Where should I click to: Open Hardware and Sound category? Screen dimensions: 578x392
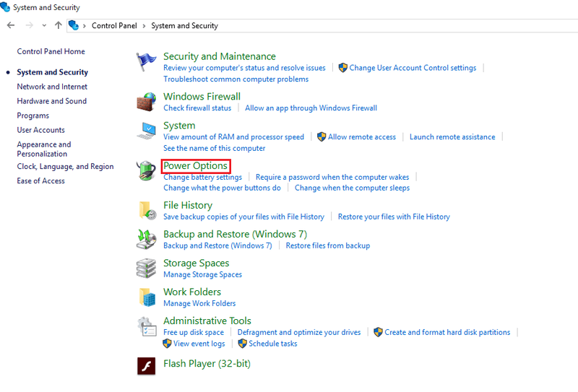51,100
